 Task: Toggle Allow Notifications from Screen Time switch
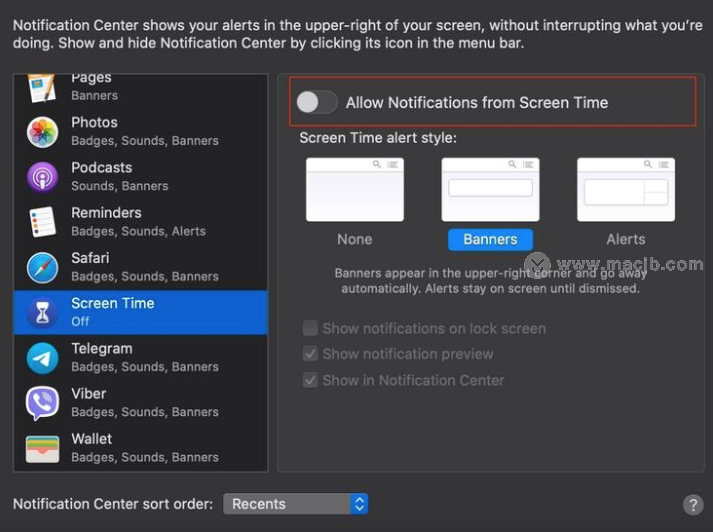coord(317,102)
